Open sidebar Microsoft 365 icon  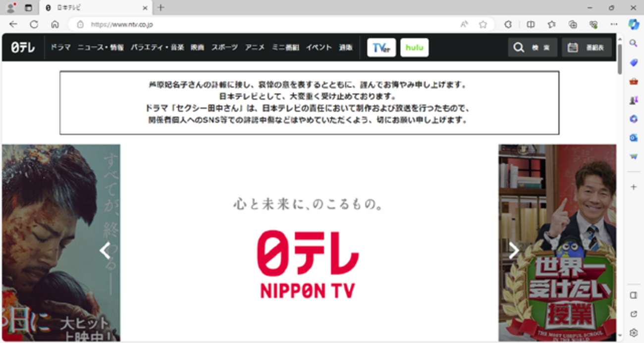pos(633,119)
